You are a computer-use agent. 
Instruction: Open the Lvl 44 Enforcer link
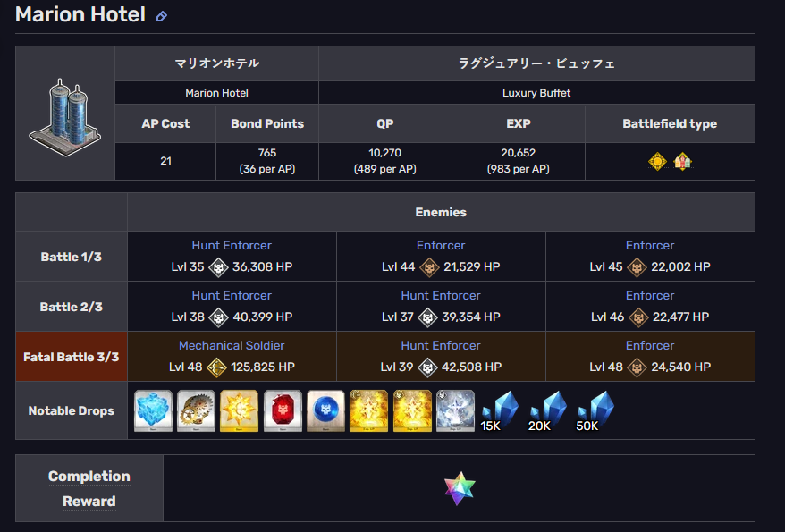tap(441, 245)
